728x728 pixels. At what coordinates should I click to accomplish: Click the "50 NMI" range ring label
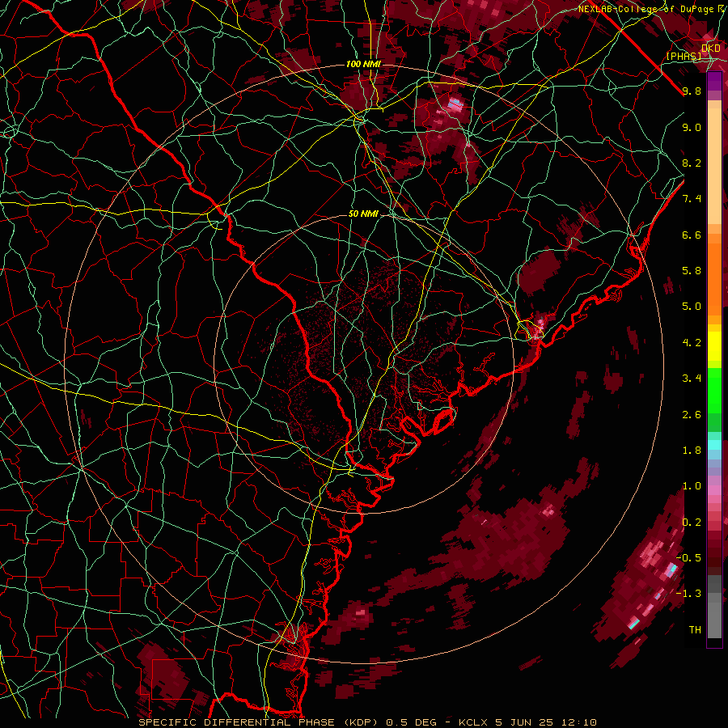[363, 214]
